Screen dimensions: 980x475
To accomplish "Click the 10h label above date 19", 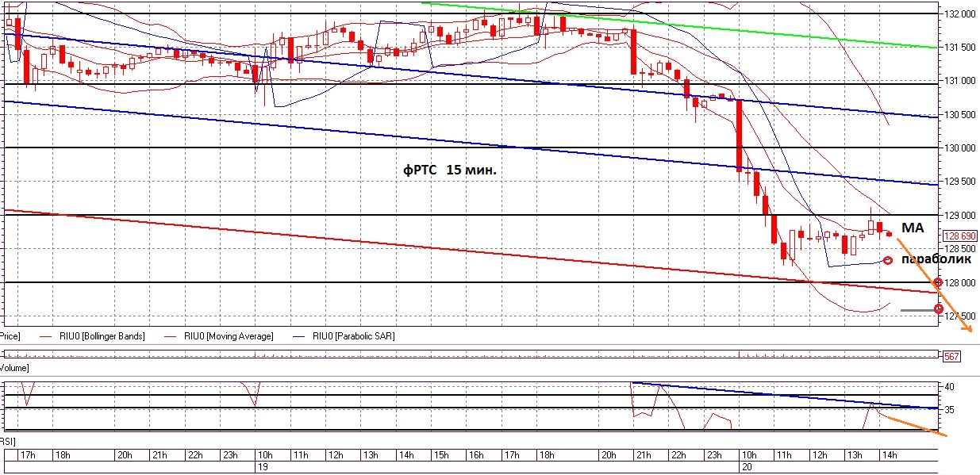I will point(264,455).
